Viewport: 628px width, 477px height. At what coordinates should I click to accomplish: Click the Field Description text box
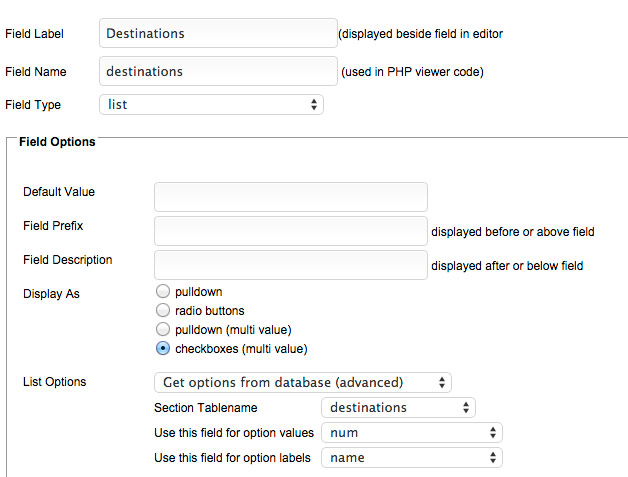[x=290, y=265]
